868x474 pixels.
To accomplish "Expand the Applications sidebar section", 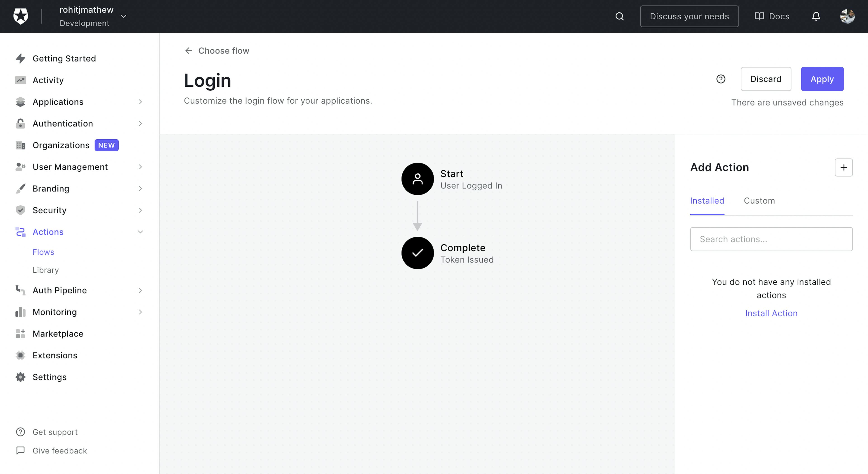I will click(x=140, y=102).
